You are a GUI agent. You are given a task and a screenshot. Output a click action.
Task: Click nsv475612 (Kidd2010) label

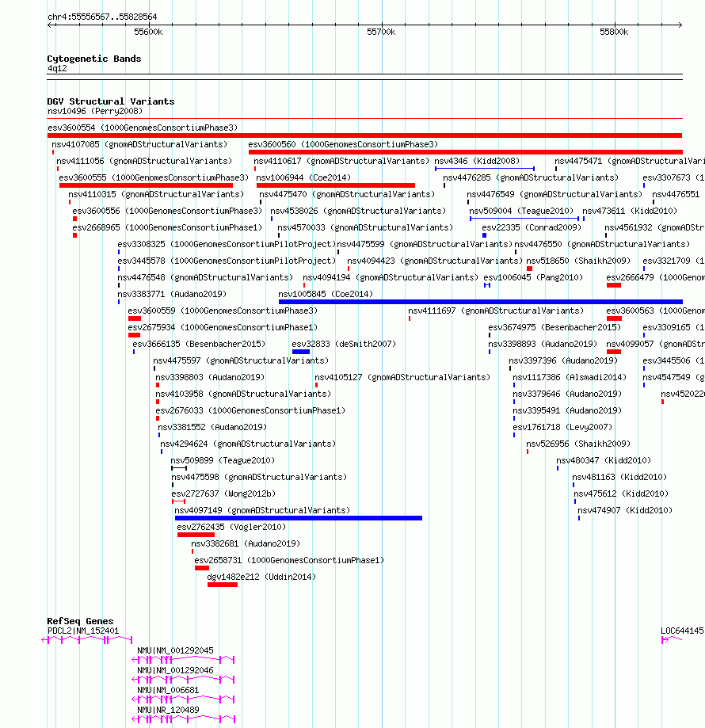click(x=622, y=494)
